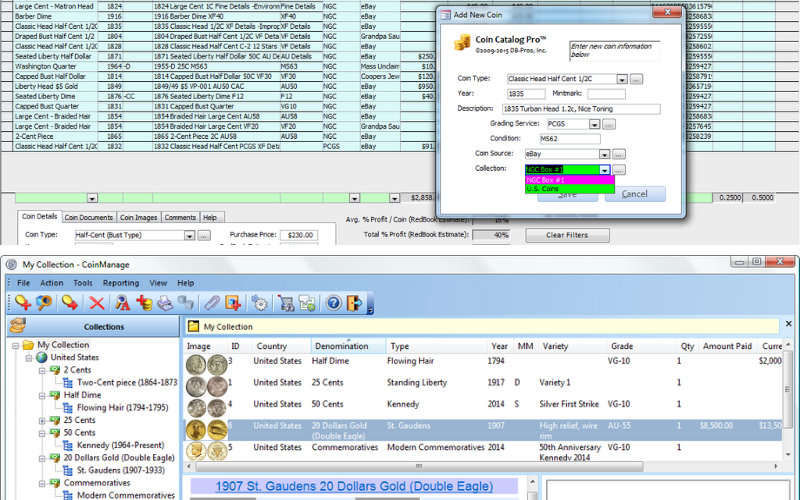The height and width of the screenshot is (500, 800).
Task: Collapse the United States tree node
Action: (29, 358)
